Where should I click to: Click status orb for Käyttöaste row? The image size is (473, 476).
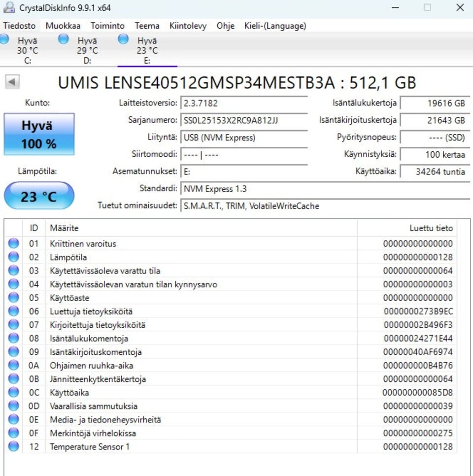[x=13, y=298]
